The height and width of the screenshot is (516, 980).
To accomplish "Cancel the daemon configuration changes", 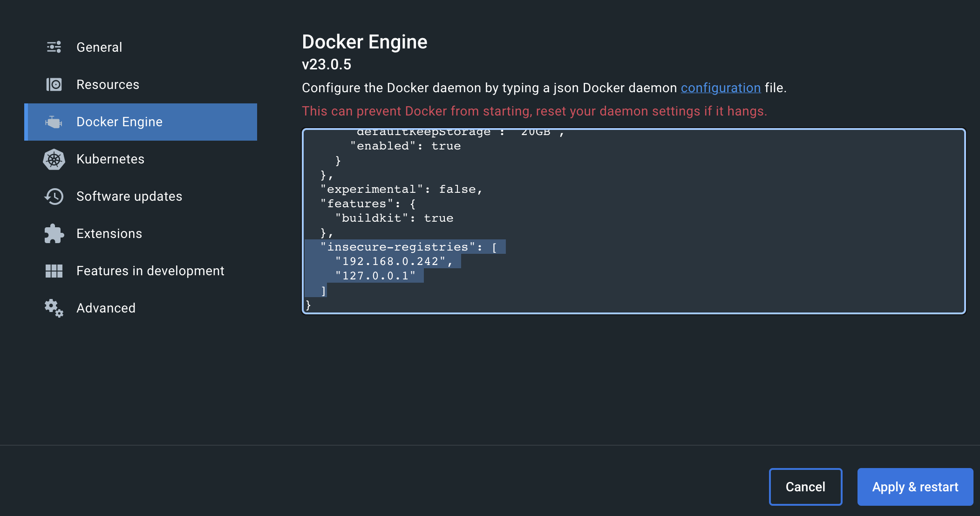I will click(x=805, y=487).
